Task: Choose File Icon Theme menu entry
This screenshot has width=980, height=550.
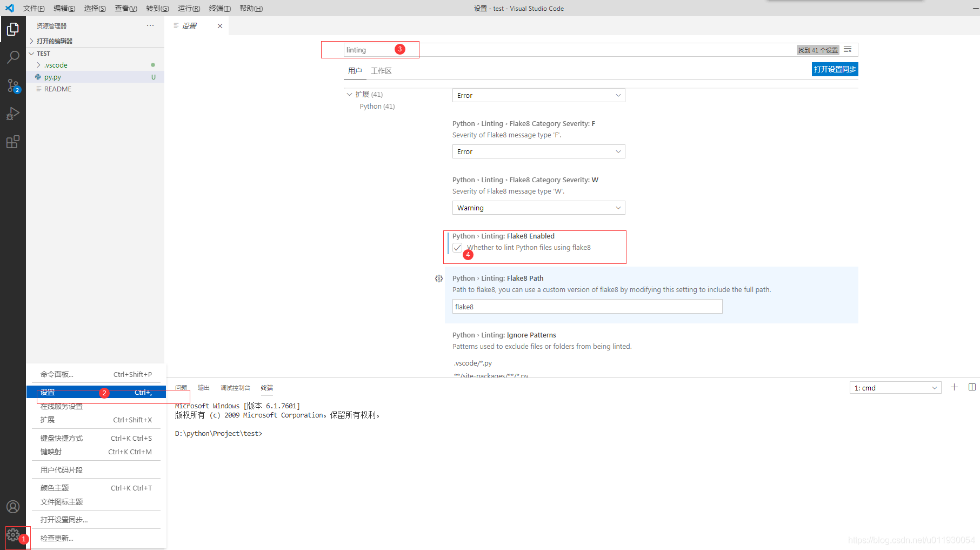Action: (96, 502)
